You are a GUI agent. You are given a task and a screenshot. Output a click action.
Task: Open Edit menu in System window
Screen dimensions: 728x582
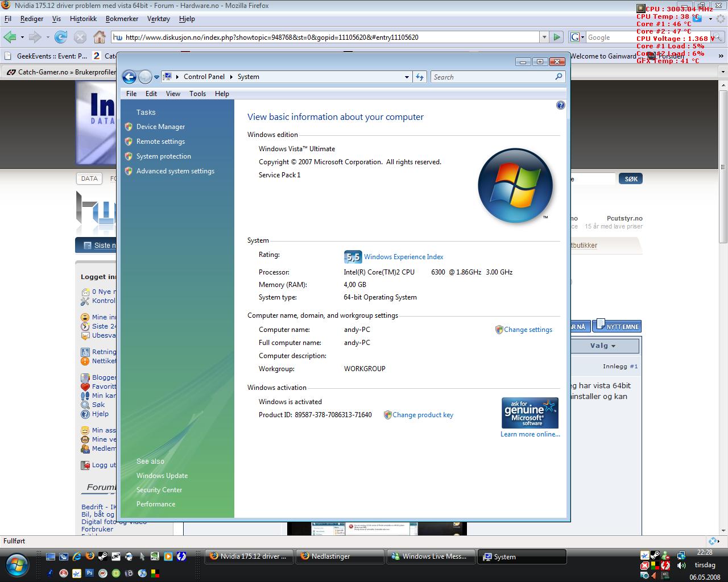(151, 94)
